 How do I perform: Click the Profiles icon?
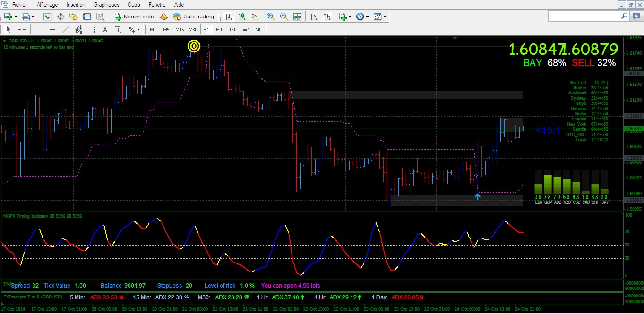(25, 17)
